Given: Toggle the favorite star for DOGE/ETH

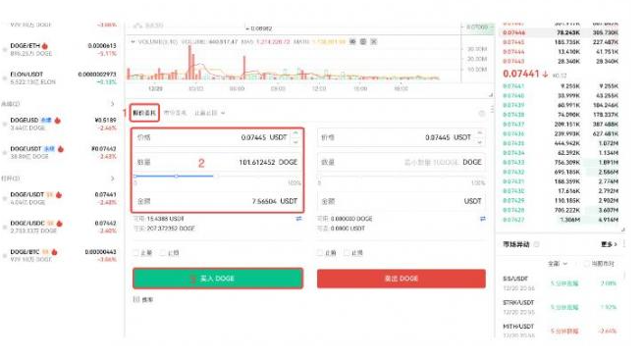Looking at the screenshot, I should coord(5,50).
